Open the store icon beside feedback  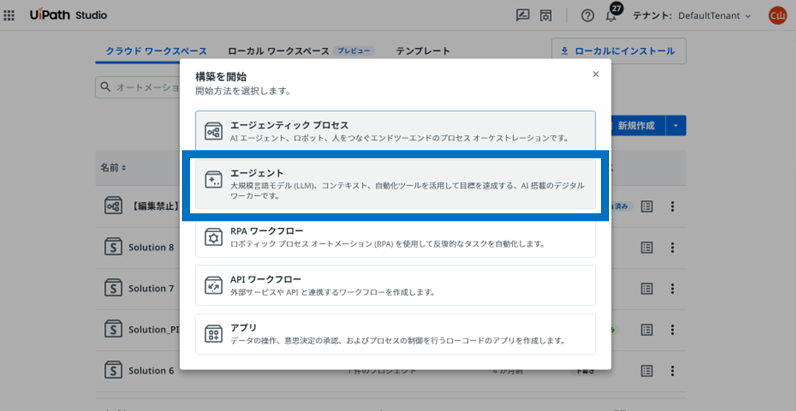point(546,15)
